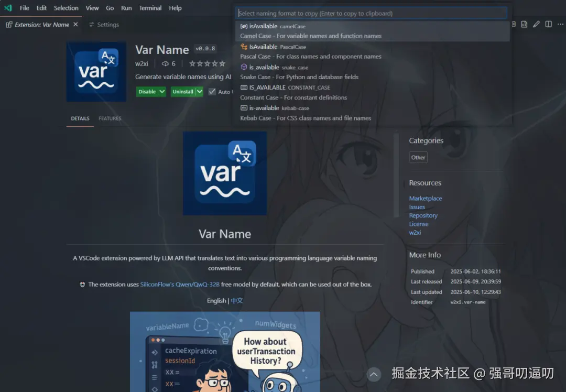Split the editor with the split icon
Screen dimensions: 566x392
[548, 24]
